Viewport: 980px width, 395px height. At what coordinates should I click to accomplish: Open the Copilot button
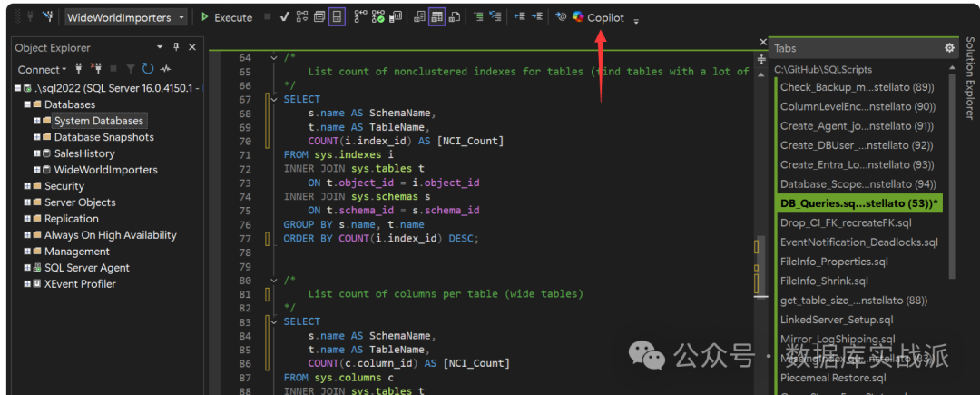click(x=598, y=17)
